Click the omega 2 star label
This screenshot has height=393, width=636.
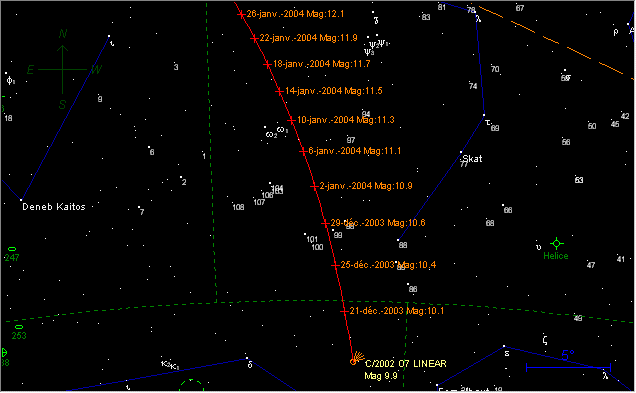point(271,135)
